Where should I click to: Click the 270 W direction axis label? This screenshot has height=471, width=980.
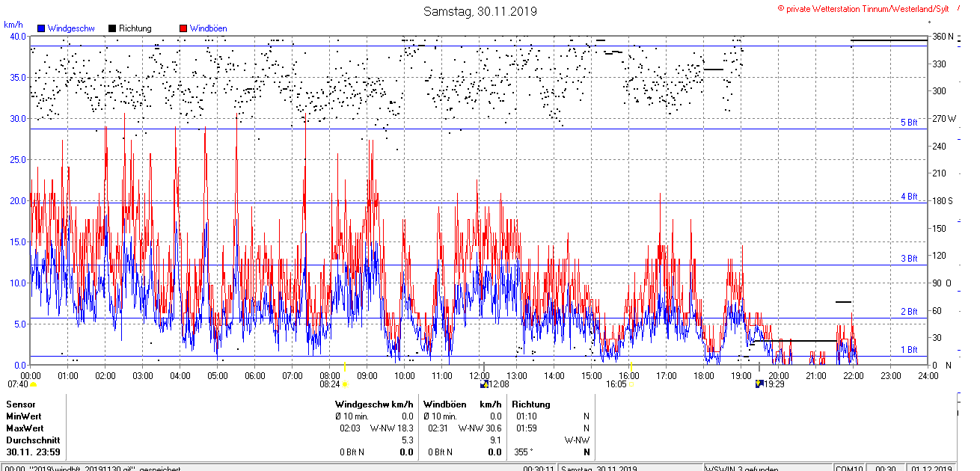pos(943,118)
